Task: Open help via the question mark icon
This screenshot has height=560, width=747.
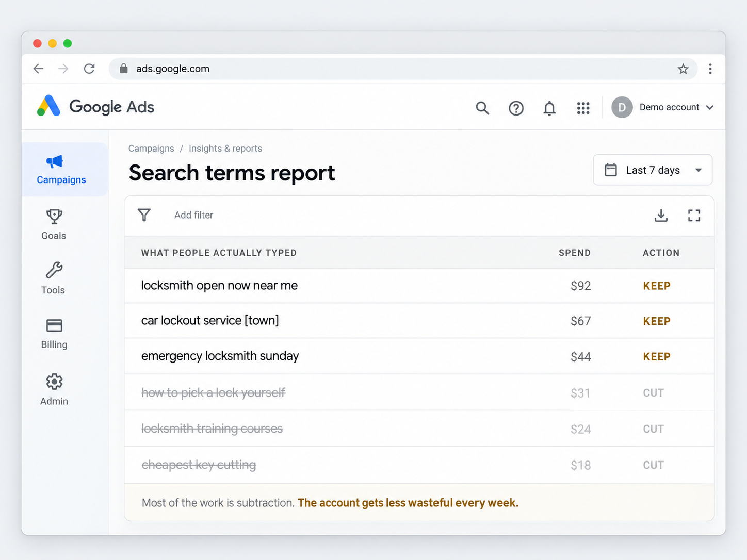Action: tap(516, 108)
